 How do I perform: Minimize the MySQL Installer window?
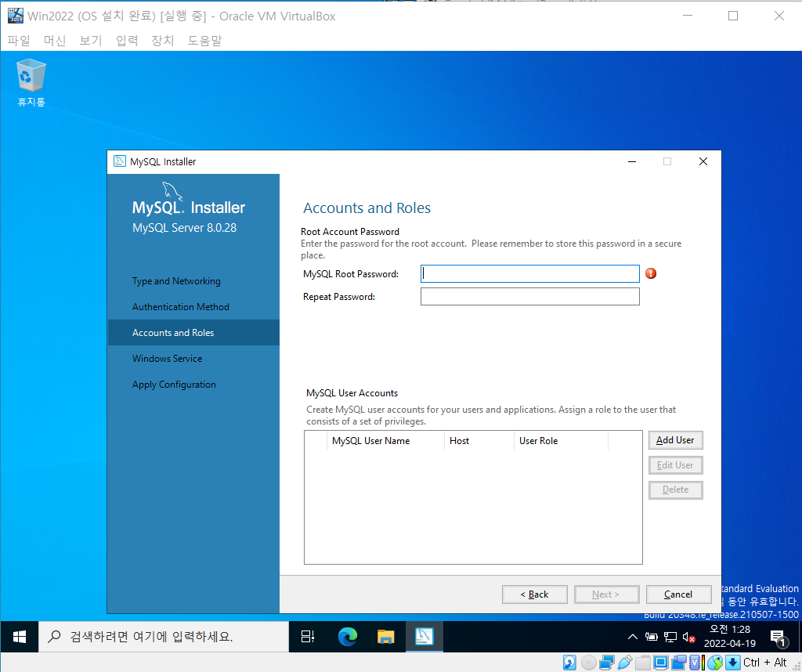(x=632, y=161)
